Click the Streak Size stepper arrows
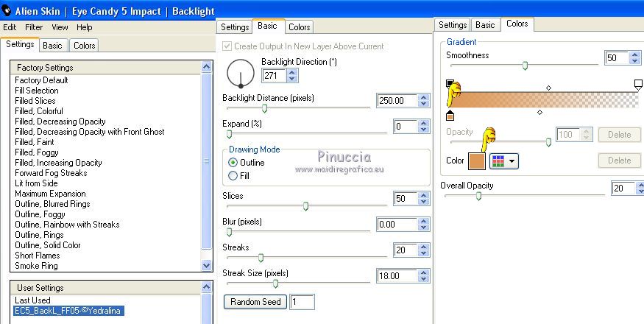The height and width of the screenshot is (324, 644). pos(424,276)
